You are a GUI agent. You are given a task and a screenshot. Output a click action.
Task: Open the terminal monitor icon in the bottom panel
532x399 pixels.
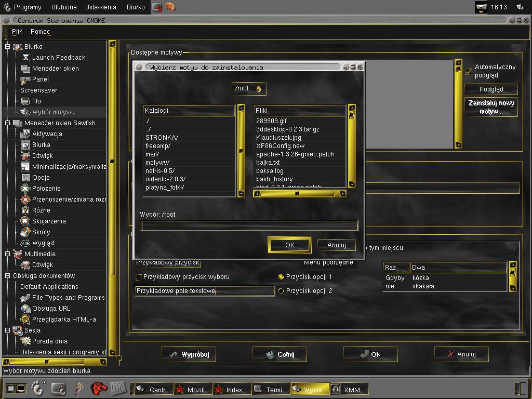[58, 389]
